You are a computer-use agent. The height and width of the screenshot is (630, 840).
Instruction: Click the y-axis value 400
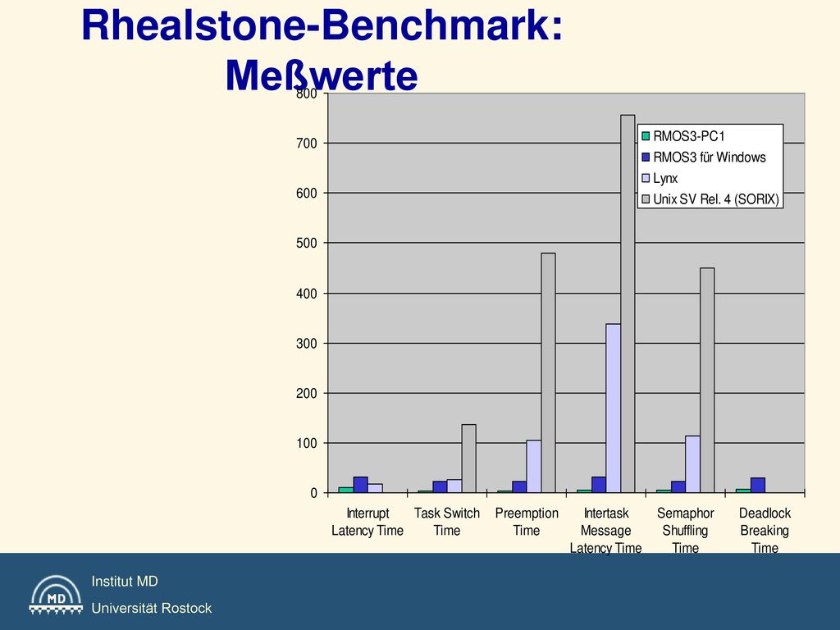click(307, 294)
